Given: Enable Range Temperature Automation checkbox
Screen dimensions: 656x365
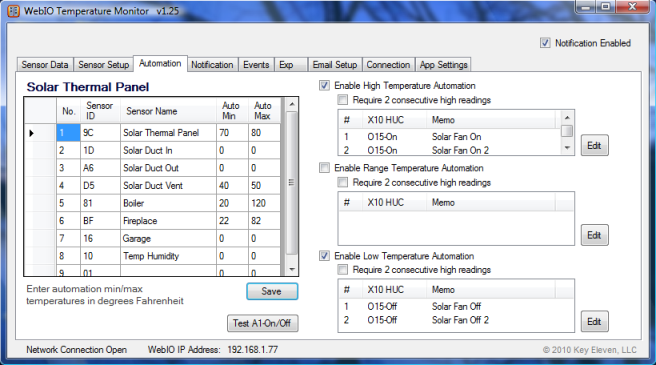Looking at the screenshot, I should pos(324,168).
